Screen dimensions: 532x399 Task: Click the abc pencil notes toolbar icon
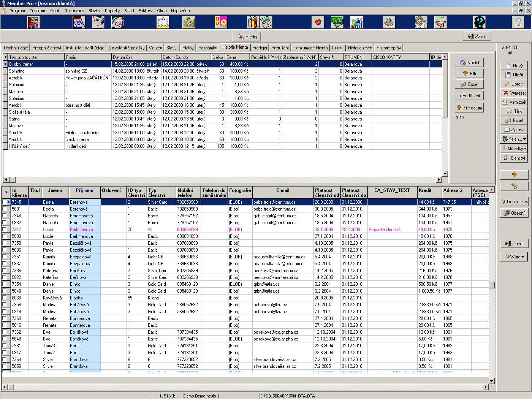pyautogui.click(x=98, y=22)
